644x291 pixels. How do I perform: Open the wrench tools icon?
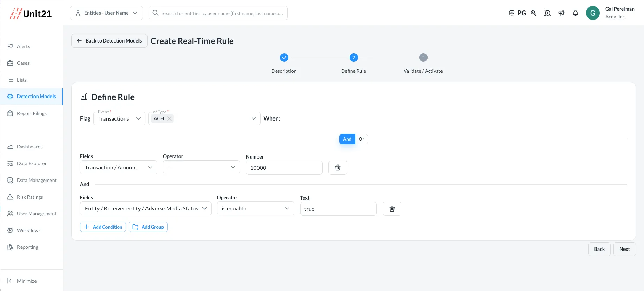point(534,13)
